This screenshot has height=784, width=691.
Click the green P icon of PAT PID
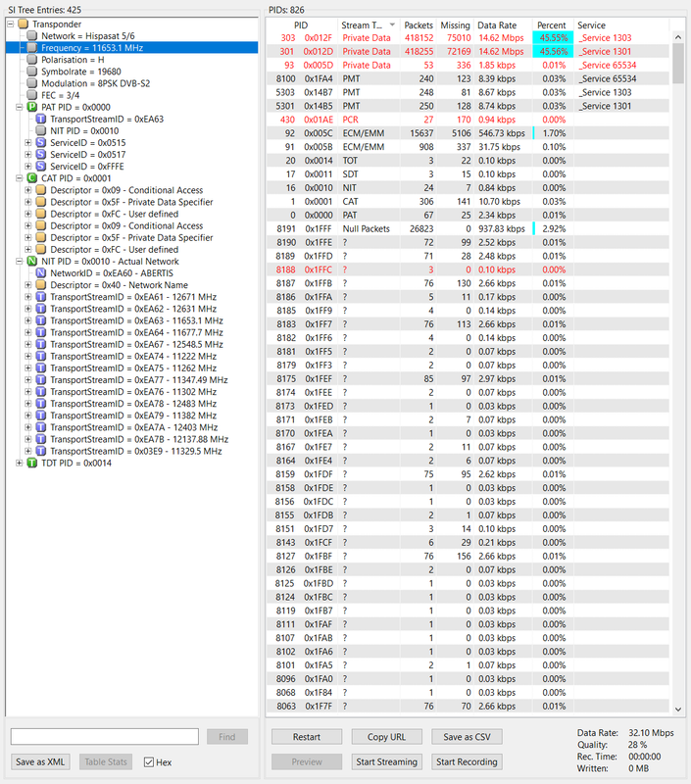pyautogui.click(x=32, y=107)
